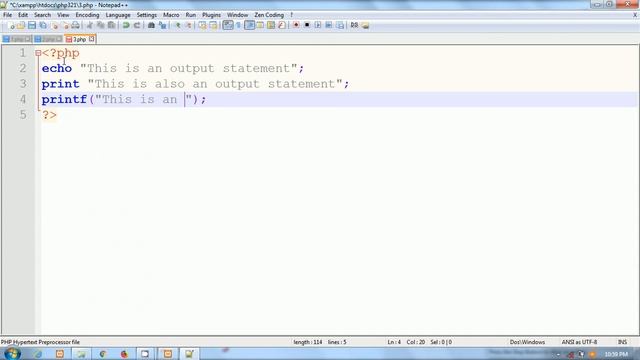The height and width of the screenshot is (360, 640).
Task: Click the printf function on line 4
Action: (x=64, y=99)
